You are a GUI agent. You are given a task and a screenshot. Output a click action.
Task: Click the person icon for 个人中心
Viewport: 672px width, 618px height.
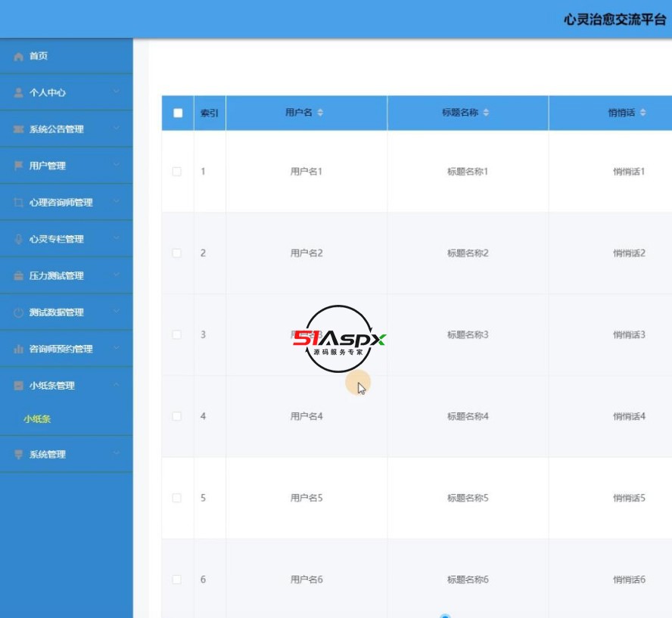(x=19, y=93)
